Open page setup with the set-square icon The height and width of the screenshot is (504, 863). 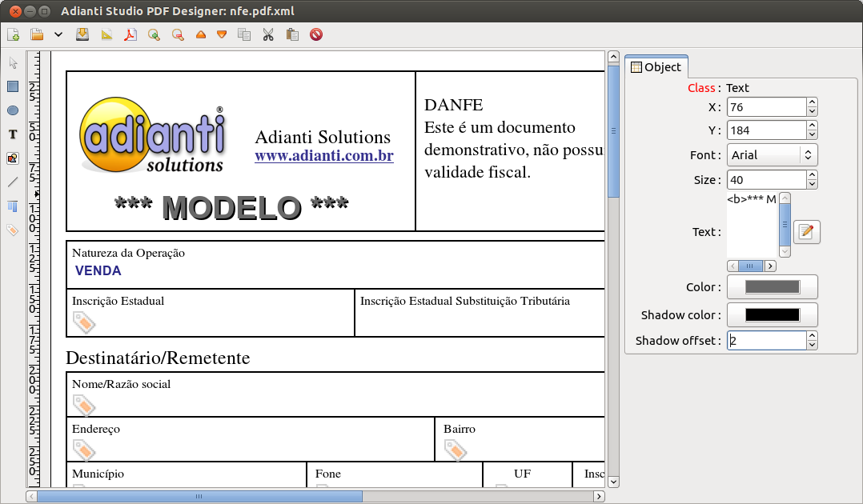(x=106, y=34)
